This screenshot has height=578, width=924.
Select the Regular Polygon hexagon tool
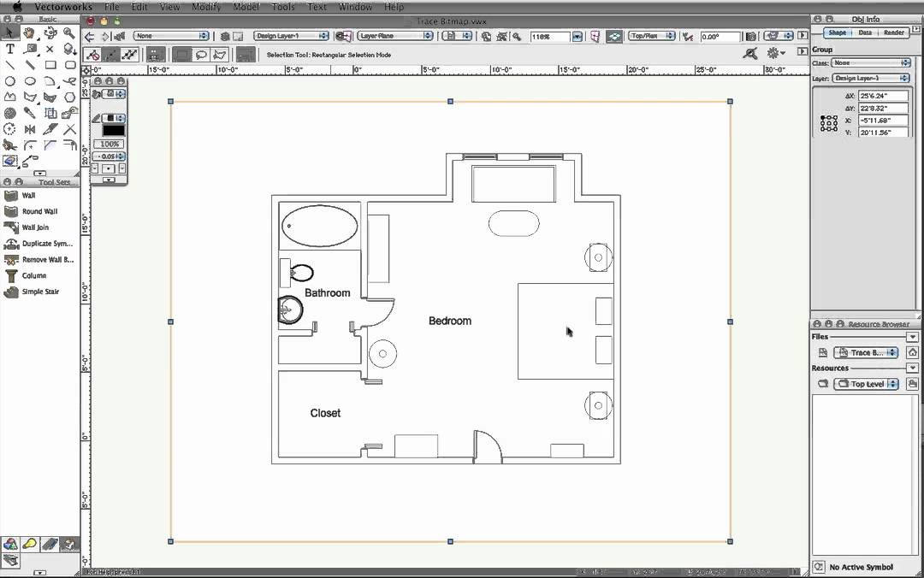pyautogui.click(x=69, y=97)
